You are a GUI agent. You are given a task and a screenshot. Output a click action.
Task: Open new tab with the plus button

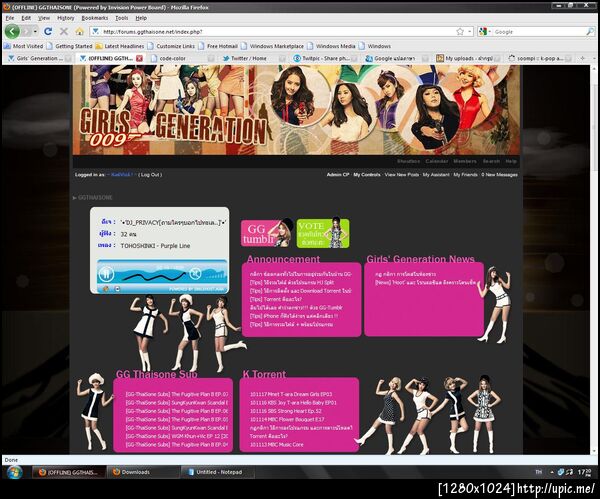[x=583, y=58]
